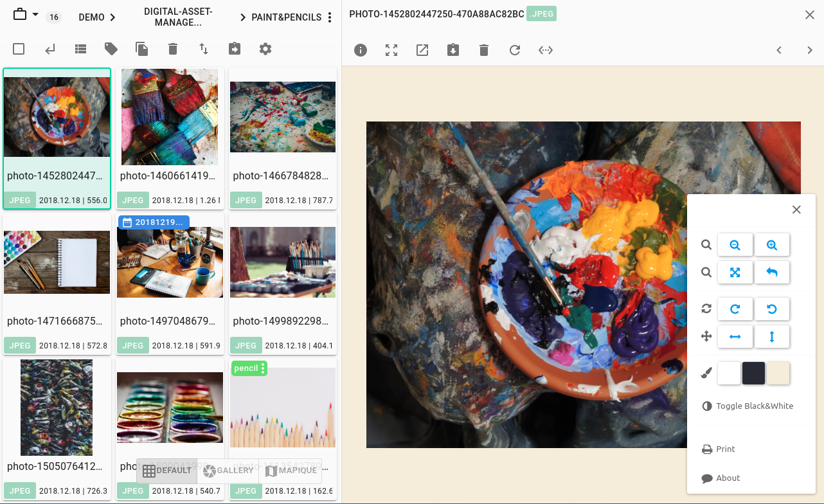Go to previous file arrow
This screenshot has width=824, height=504.
[779, 50]
